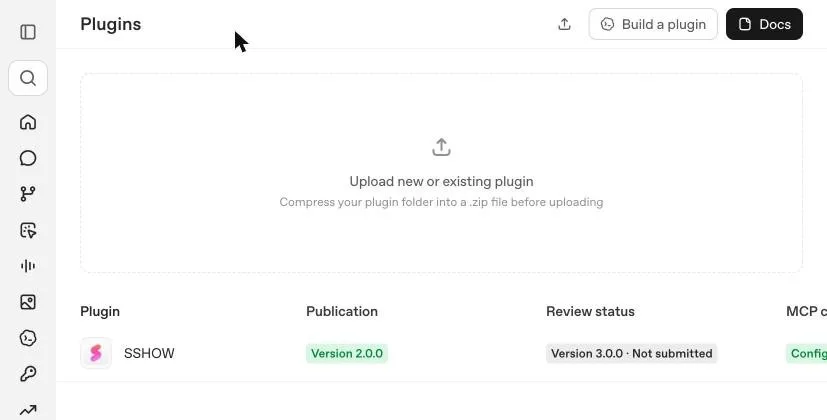
Task: Open the API keys key icon
Action: pos(28,374)
